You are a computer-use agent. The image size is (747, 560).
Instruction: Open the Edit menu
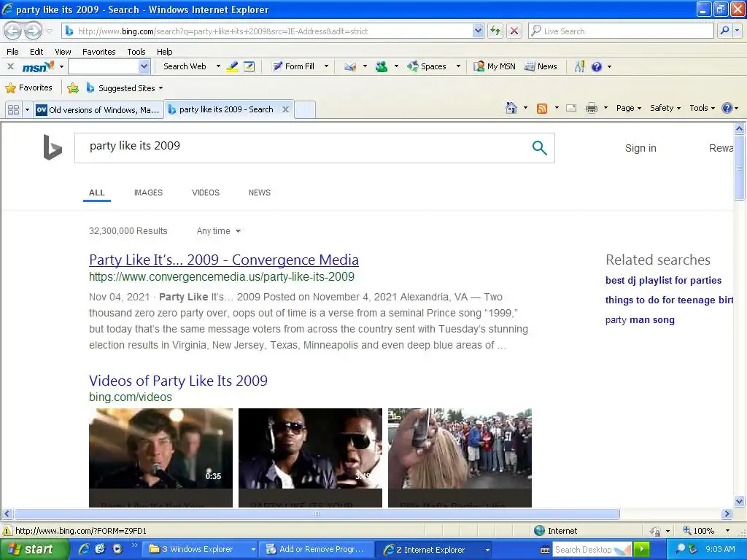click(36, 52)
